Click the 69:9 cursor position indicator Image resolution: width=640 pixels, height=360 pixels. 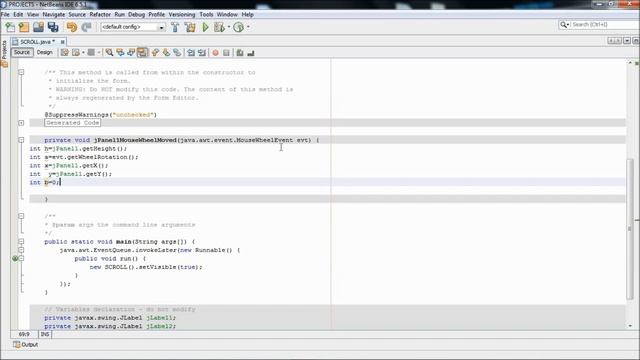point(24,334)
